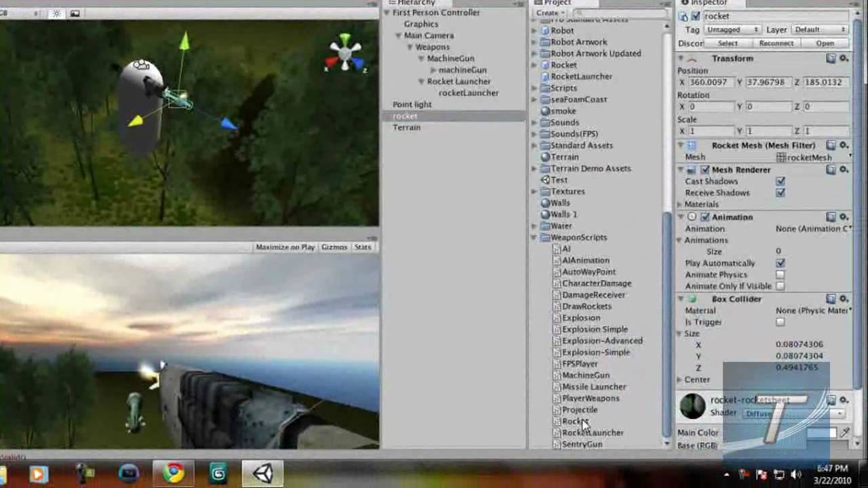Image resolution: width=868 pixels, height=488 pixels.
Task: Collapse the Transform component
Action: point(681,58)
